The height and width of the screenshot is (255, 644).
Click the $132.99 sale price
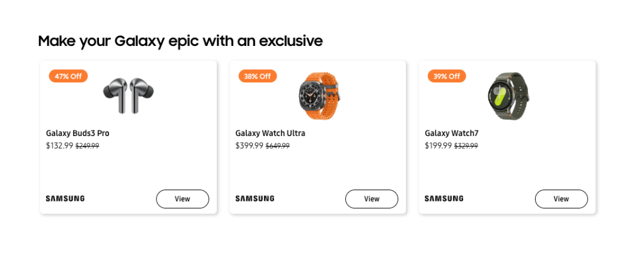[x=59, y=146]
